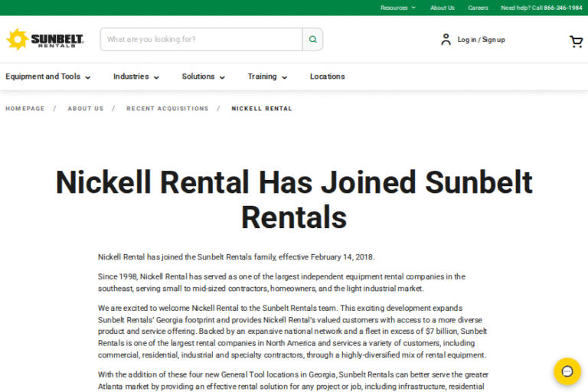Viewport: 588px width, 392px height.
Task: Click the Sunbelt Rentals logo
Action: pos(44,39)
